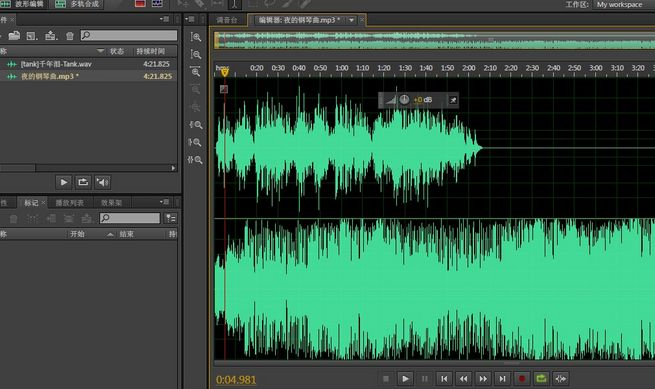Focus the Markers panel search field
The width and height of the screenshot is (655, 389).
coord(130,218)
